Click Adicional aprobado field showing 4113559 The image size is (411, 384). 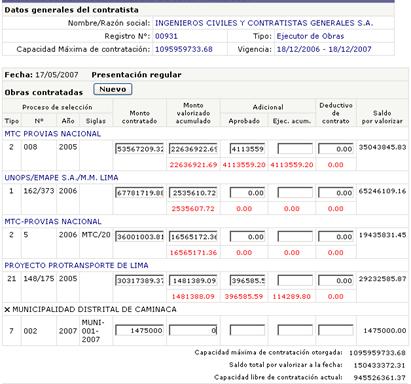[x=247, y=149]
